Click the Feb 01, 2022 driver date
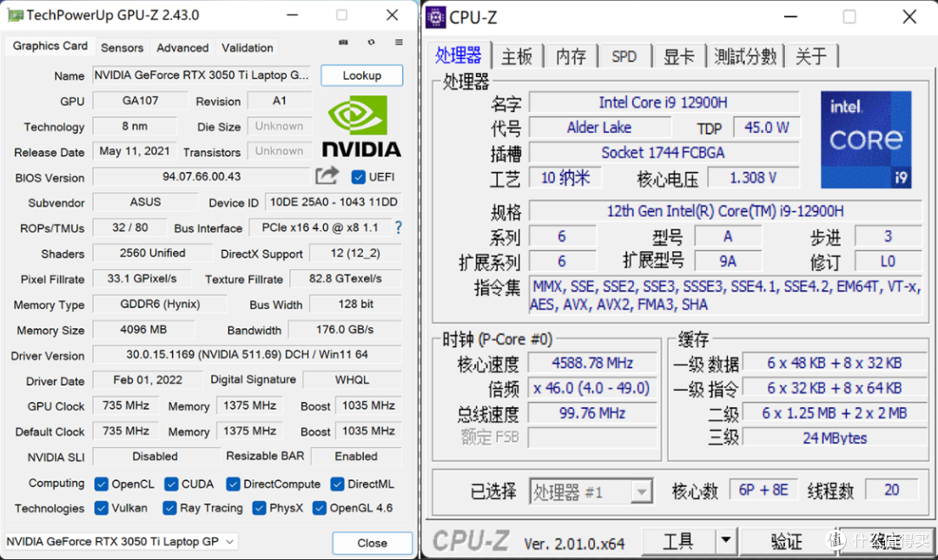The height and width of the screenshot is (560, 938). pyautogui.click(x=148, y=380)
